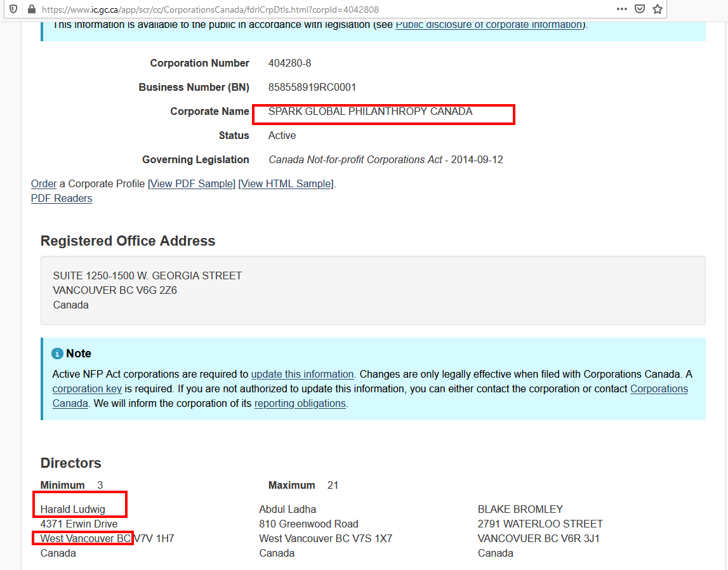The image size is (728, 570).
Task: Click 2791 WATERLOO STREET address
Action: (x=540, y=524)
